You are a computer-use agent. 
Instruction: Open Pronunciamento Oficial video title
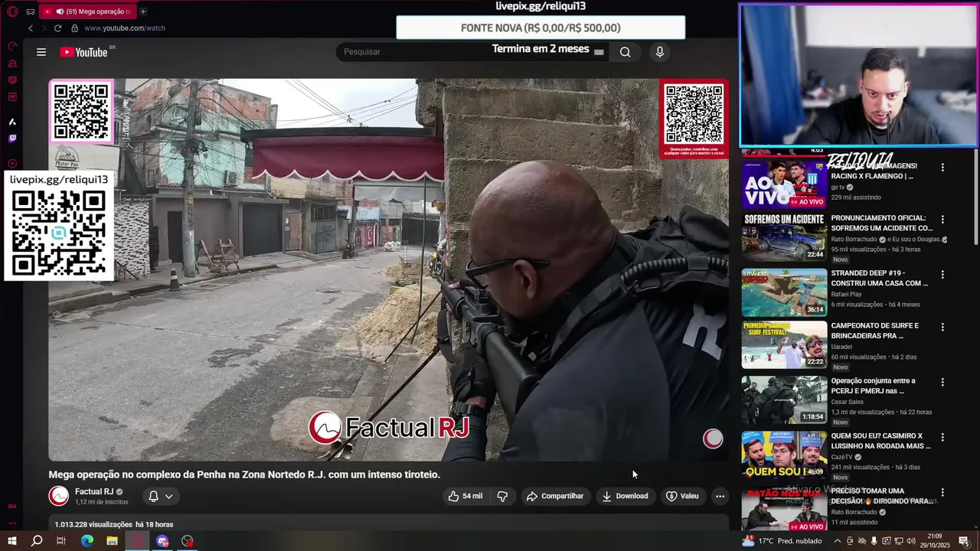[x=881, y=223]
